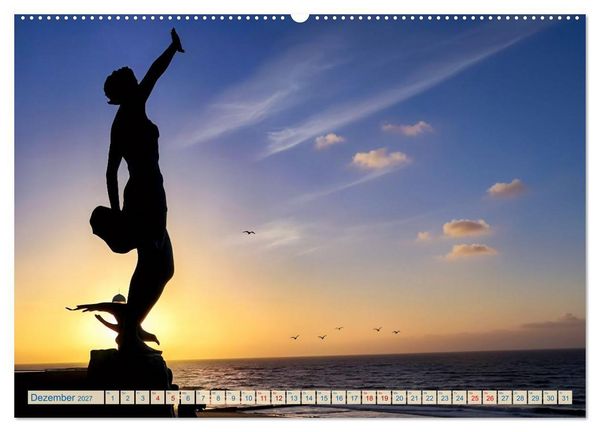600x432 pixels.
Task: Select day 29 in the calendar strip
Action: (535, 397)
